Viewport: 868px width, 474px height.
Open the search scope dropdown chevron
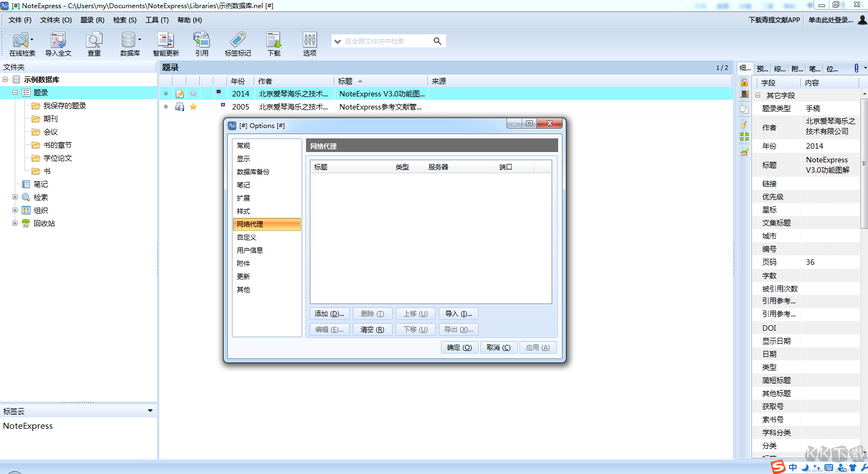[x=338, y=41]
